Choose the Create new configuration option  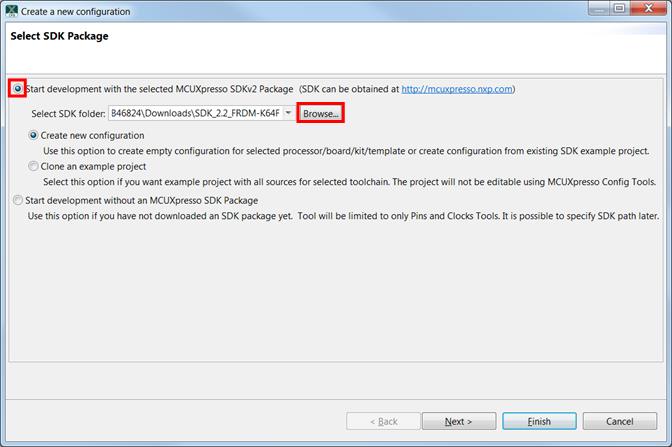click(34, 135)
